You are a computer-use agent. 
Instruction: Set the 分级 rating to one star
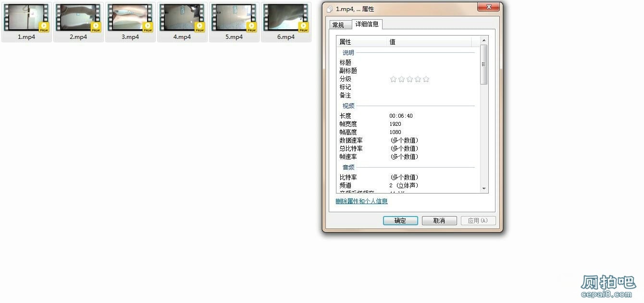pyautogui.click(x=393, y=79)
